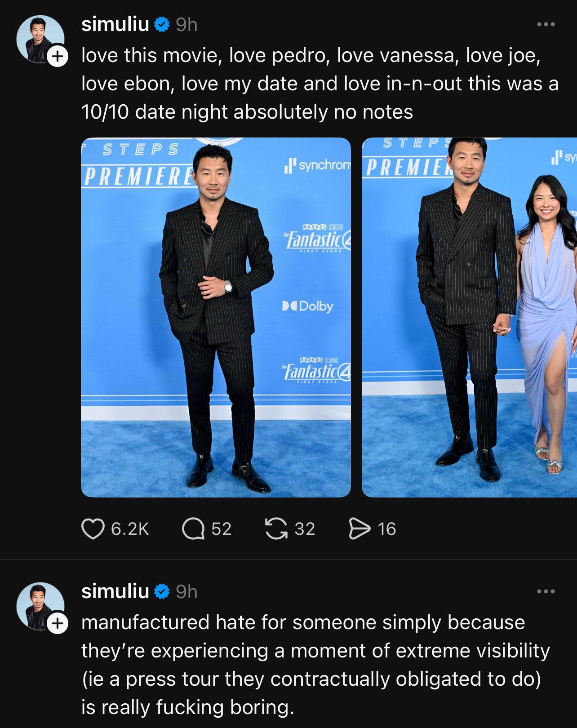Open the post starting "love this movie"
The height and width of the screenshot is (728, 577).
click(x=320, y=84)
